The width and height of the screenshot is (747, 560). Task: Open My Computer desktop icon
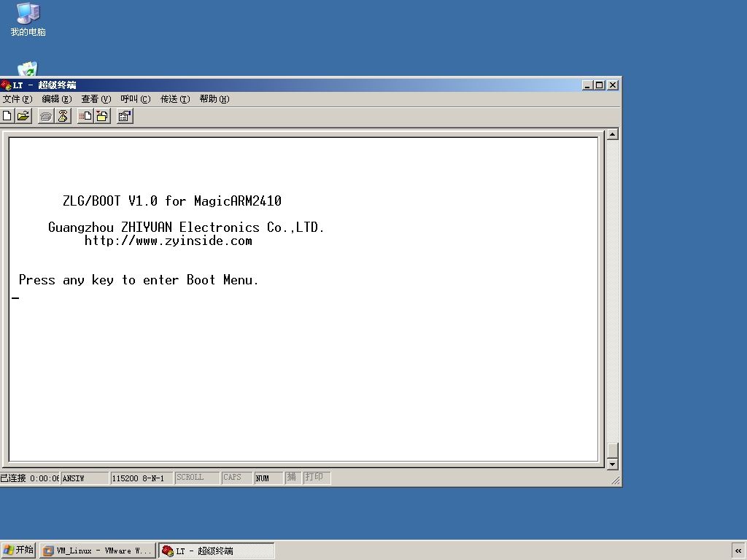28,19
